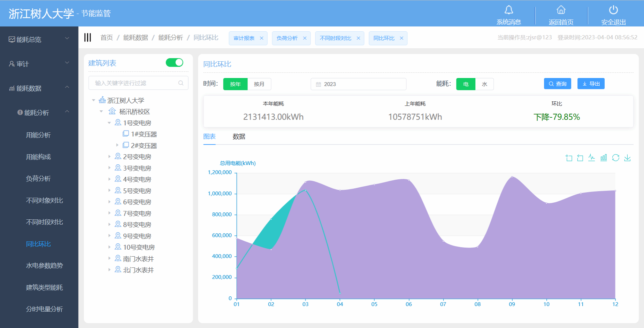644x328 pixels.
Task: Click the 查询 query button
Action: pyautogui.click(x=557, y=84)
